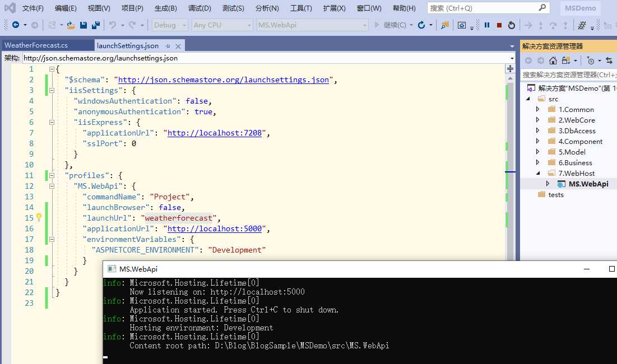The image size is (617, 364).
Task: Click the Switch Views icon in Solution Explorer
Action: pyautogui.click(x=566, y=60)
